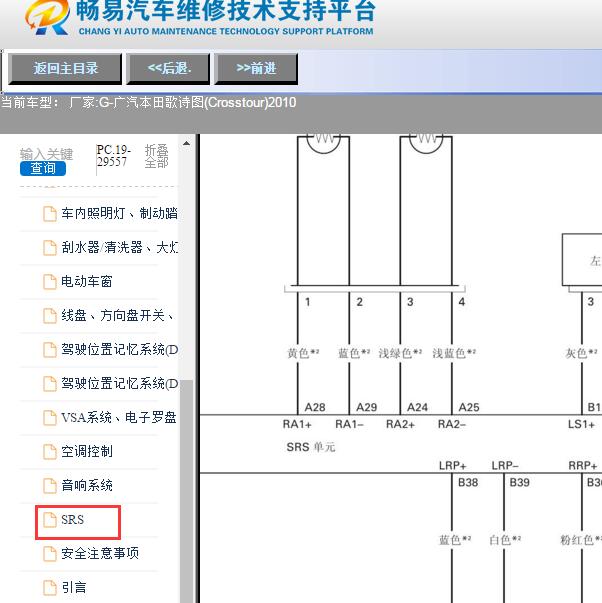
Task: Click the document icon beside 引言
Action: 50,588
